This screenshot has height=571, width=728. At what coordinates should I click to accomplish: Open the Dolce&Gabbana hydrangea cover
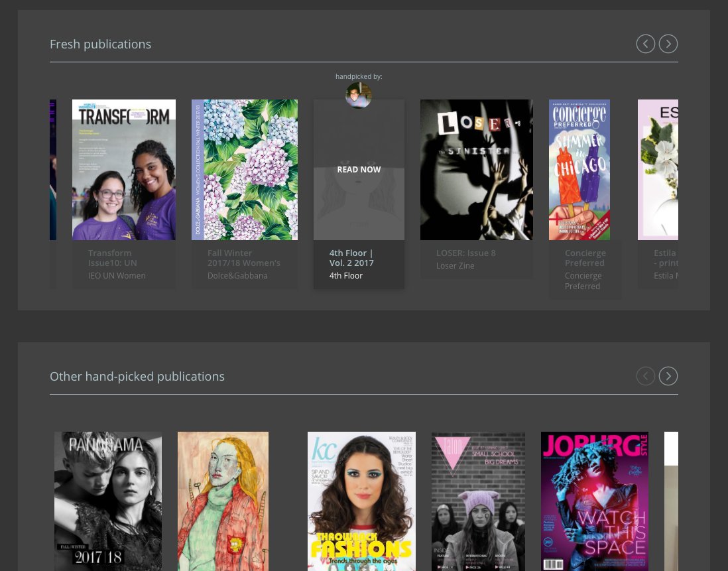point(245,170)
